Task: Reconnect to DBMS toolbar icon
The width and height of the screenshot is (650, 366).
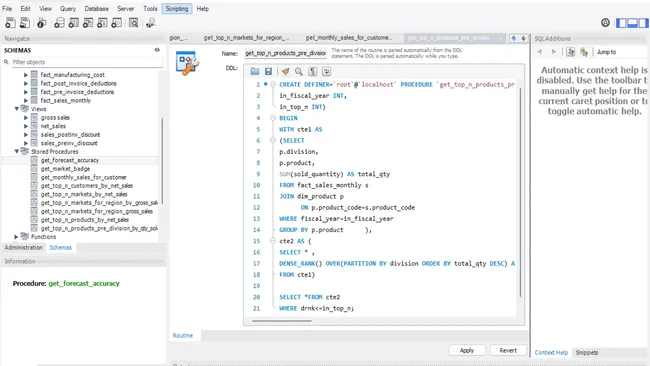Action: tap(150, 23)
